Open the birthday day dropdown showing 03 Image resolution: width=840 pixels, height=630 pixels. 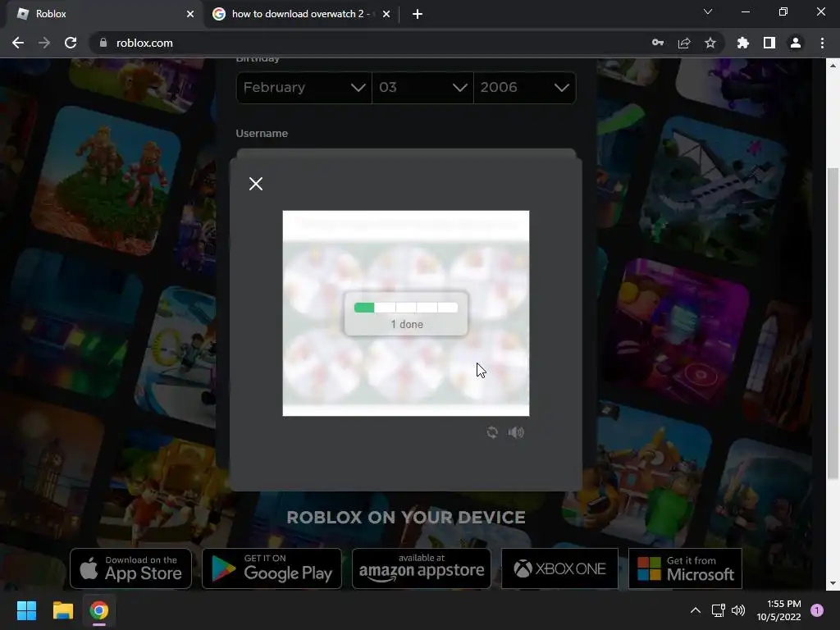click(422, 87)
